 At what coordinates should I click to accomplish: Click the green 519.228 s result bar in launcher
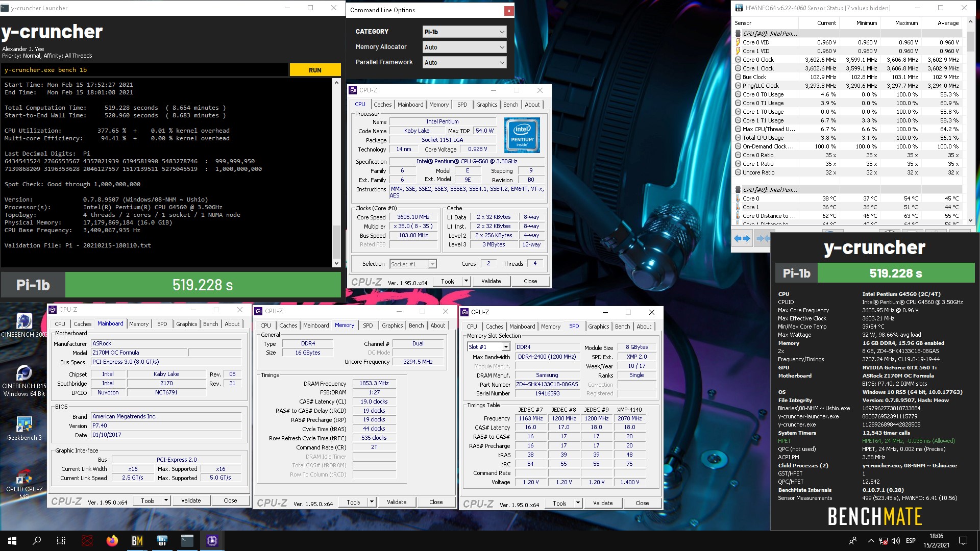point(203,285)
